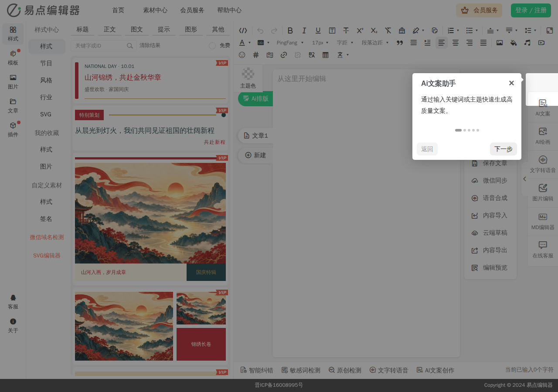Close the Ai文案助手 popup
Viewport: 558px width, 392px height.
click(x=511, y=83)
